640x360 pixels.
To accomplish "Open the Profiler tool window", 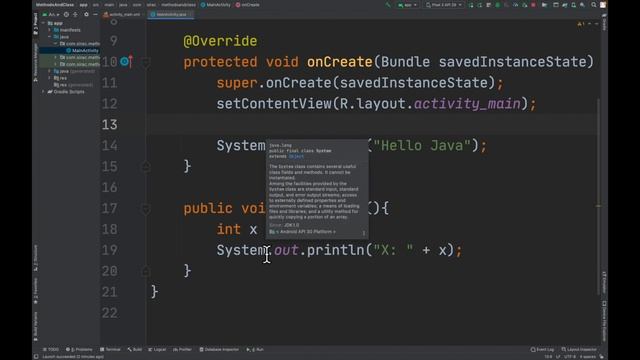I will pyautogui.click(x=182, y=349).
